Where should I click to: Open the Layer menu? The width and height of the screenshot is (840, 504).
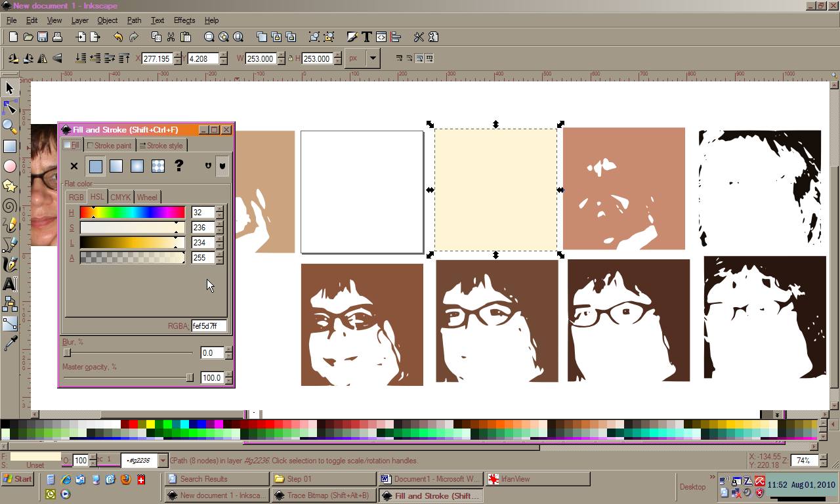tap(79, 20)
